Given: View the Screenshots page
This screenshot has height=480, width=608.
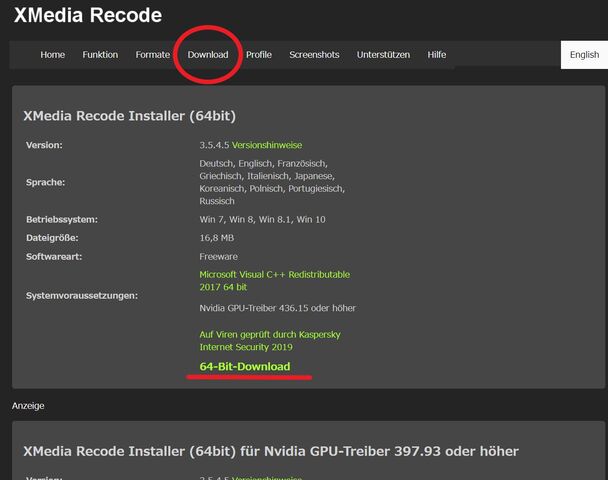Looking at the screenshot, I should coord(314,55).
